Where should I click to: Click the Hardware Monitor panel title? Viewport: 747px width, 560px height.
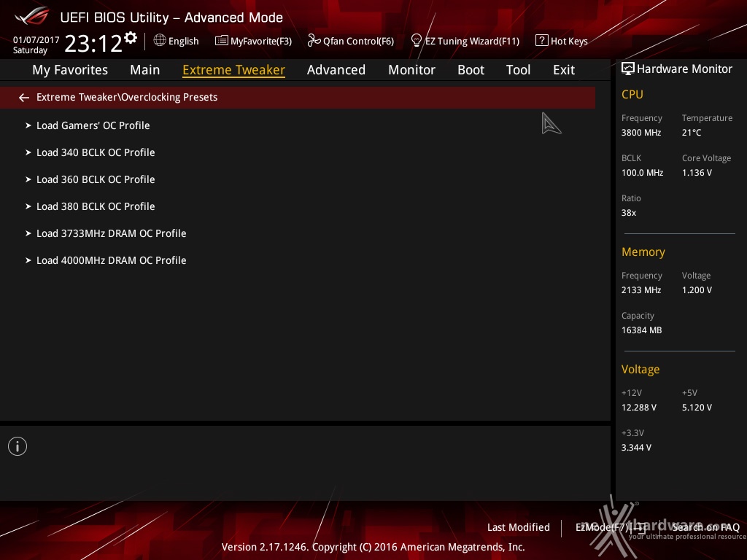[x=684, y=69]
